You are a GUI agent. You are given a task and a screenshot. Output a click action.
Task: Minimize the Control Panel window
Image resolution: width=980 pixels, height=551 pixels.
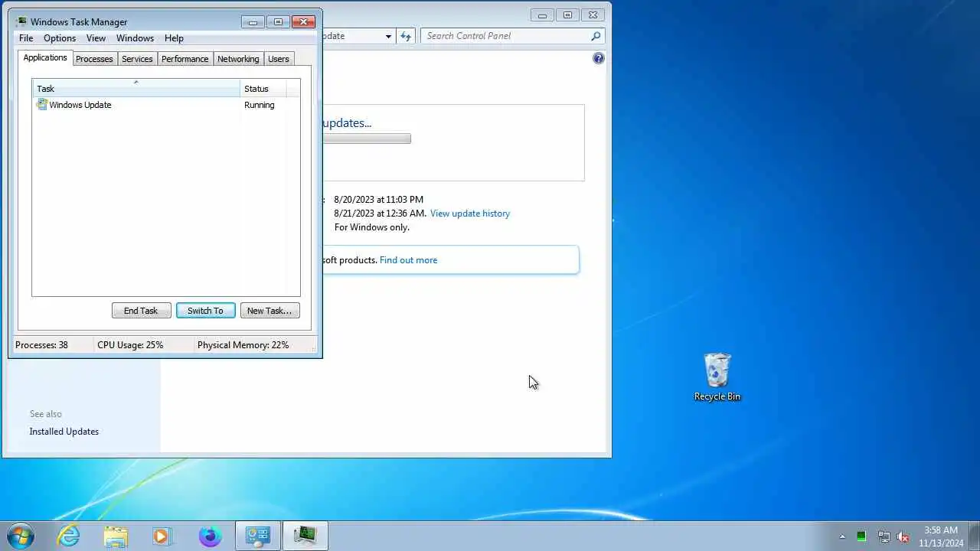(542, 15)
